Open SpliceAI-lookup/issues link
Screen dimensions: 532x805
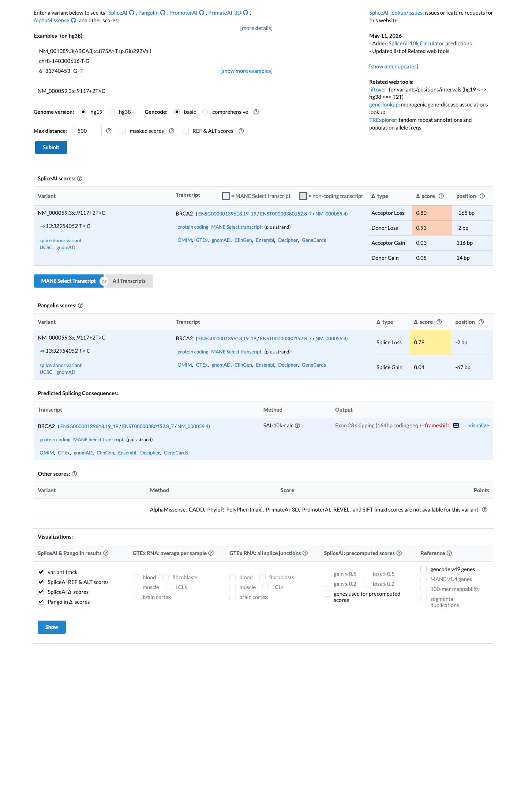pyautogui.click(x=396, y=13)
